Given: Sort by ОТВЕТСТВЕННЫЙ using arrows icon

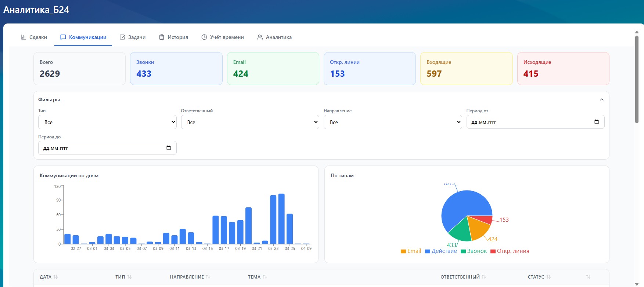Looking at the screenshot, I should [484, 277].
